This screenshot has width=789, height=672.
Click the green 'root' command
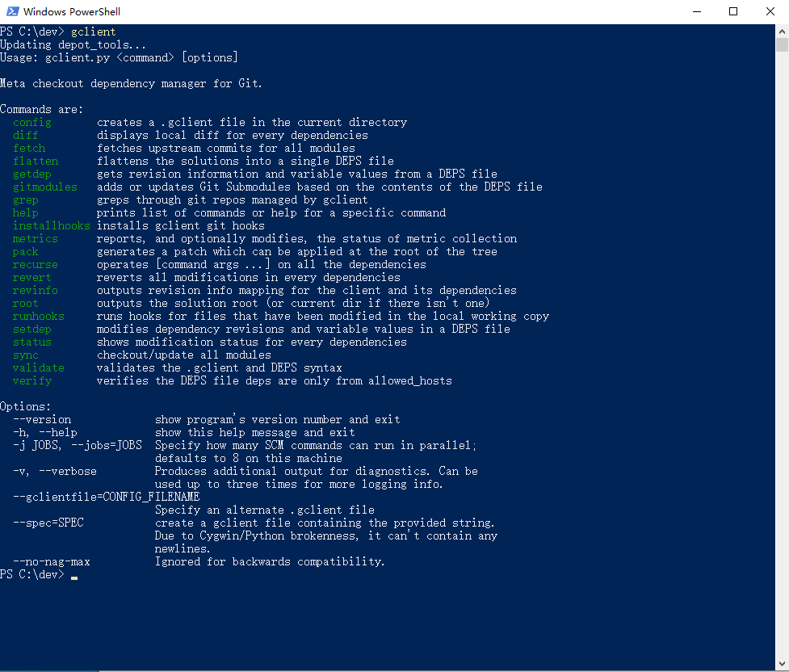[x=26, y=304]
